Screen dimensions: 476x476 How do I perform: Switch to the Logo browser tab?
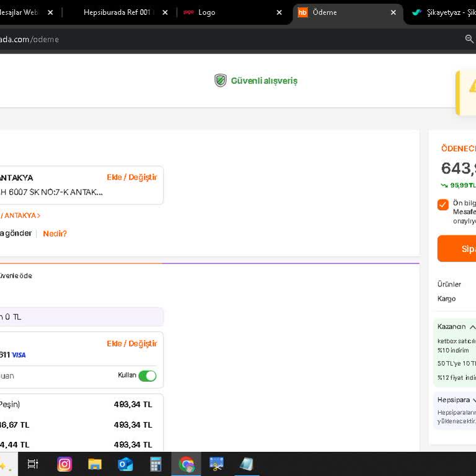[207, 12]
